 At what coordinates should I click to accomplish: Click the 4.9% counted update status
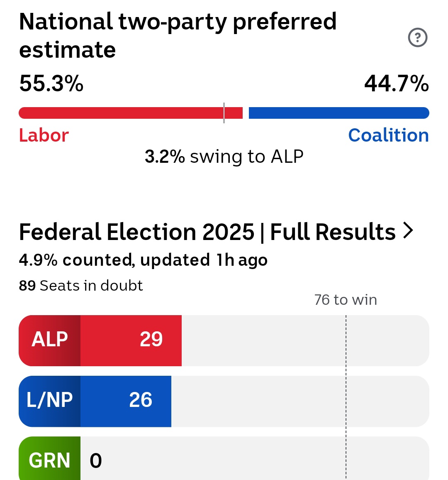pyautogui.click(x=143, y=260)
